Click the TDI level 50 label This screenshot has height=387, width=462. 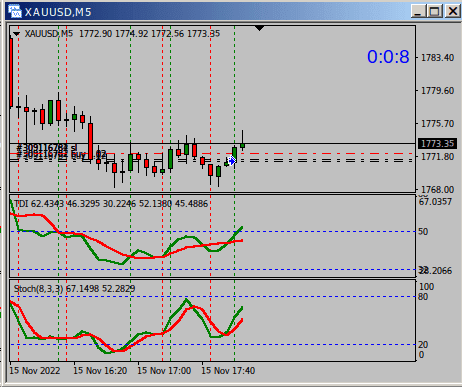[x=423, y=232]
